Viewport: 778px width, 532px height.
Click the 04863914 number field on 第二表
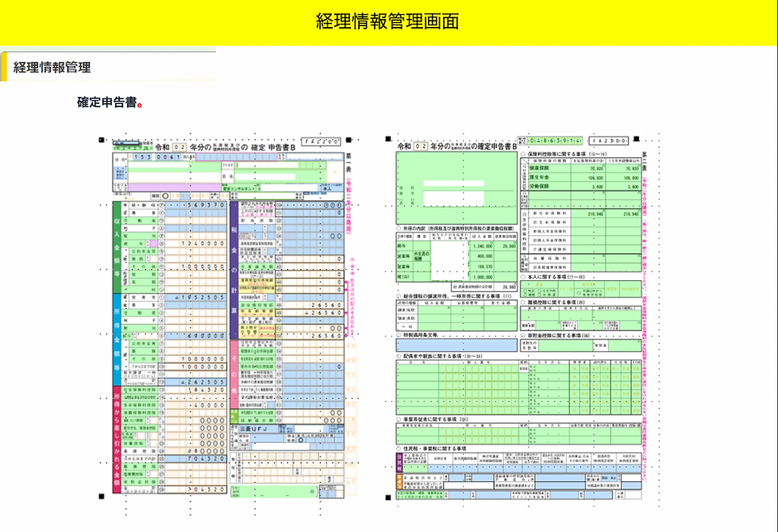(555, 141)
